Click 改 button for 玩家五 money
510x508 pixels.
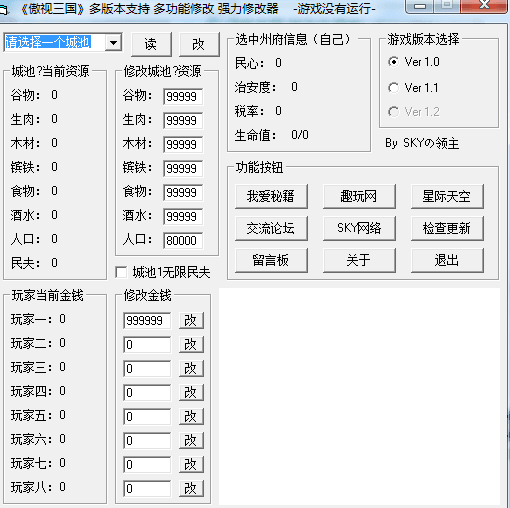(x=191, y=417)
